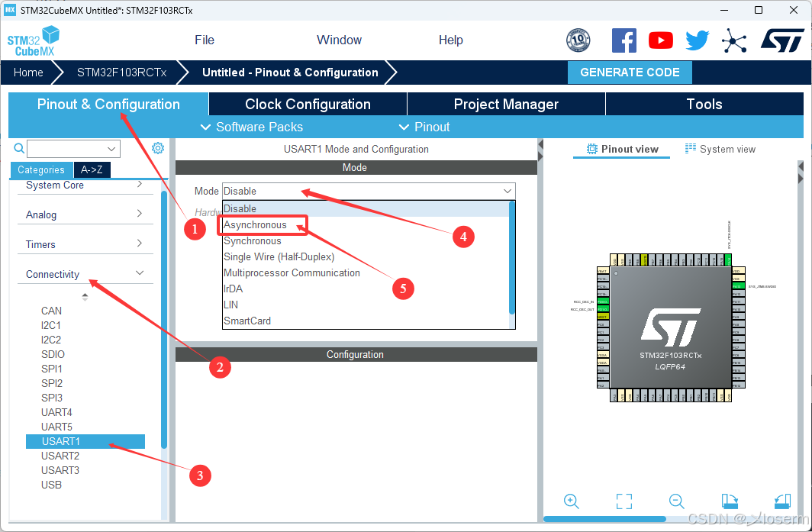Collapse the Connectivity category
This screenshot has width=812, height=532.
coord(85,274)
